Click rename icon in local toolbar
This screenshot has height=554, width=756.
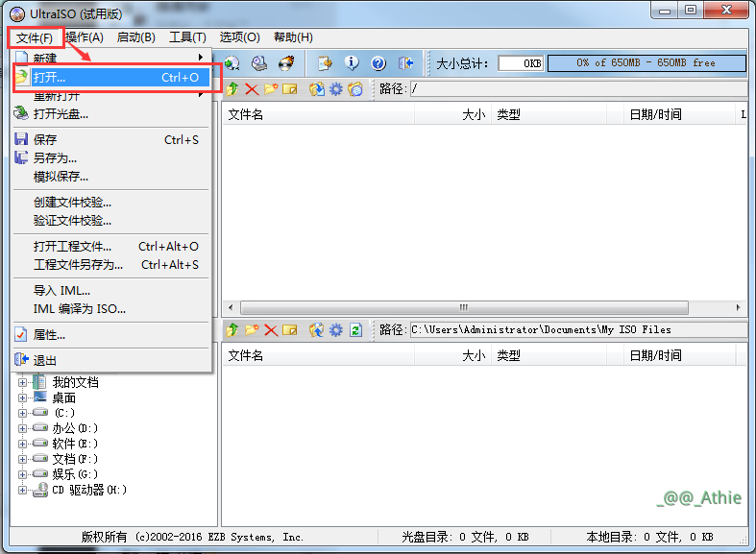(x=290, y=330)
